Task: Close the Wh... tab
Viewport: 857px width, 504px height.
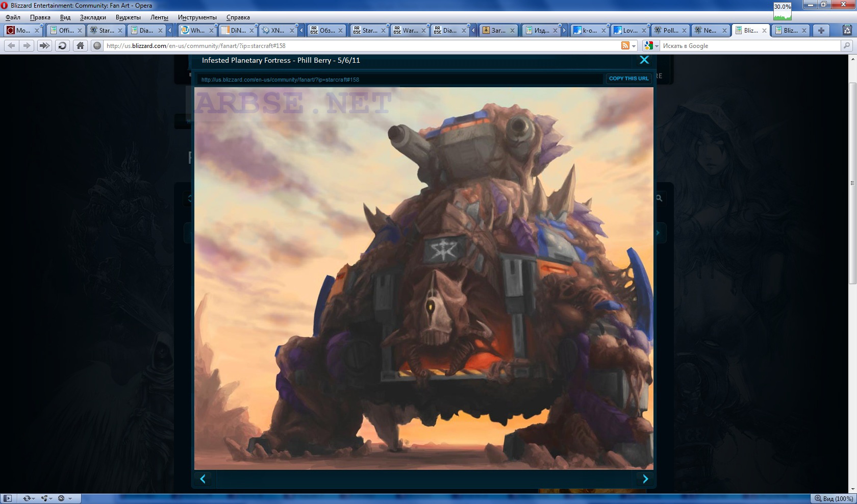Action: click(211, 31)
